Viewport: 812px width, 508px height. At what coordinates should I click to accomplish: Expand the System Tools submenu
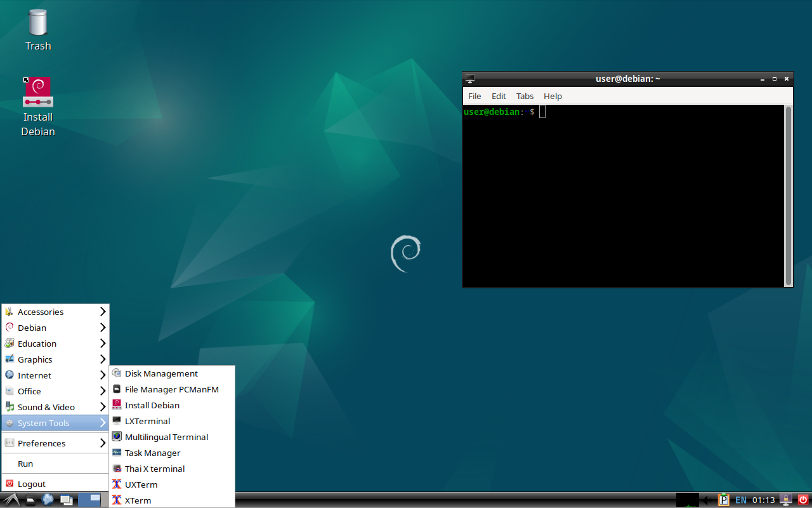[55, 423]
